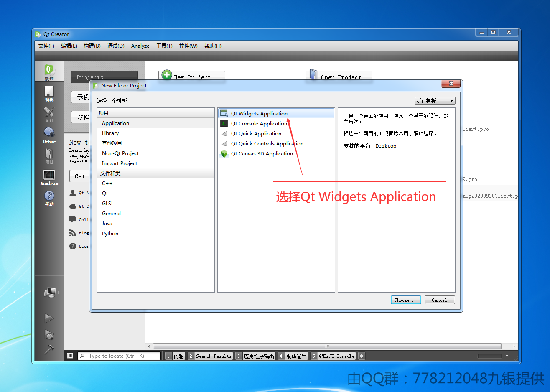Open the 控件(W) menu

(188, 46)
